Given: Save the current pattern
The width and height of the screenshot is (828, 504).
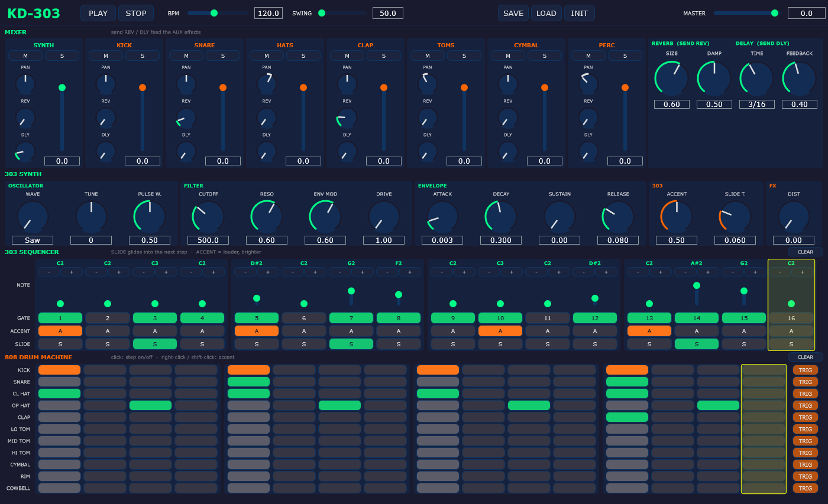Looking at the screenshot, I should coord(513,13).
